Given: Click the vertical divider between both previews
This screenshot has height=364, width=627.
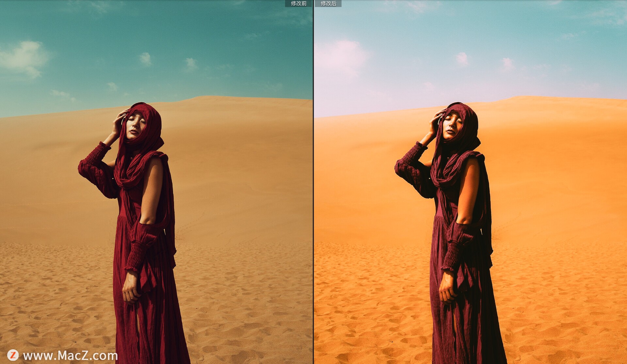Looking at the screenshot, I should [313, 183].
